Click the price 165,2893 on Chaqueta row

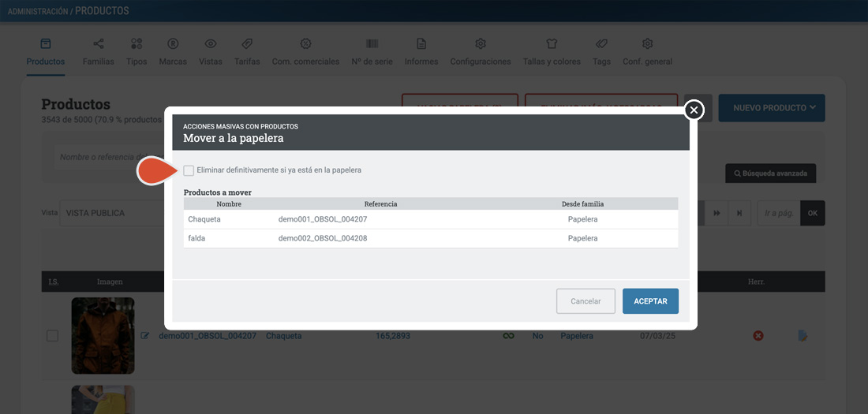(393, 336)
